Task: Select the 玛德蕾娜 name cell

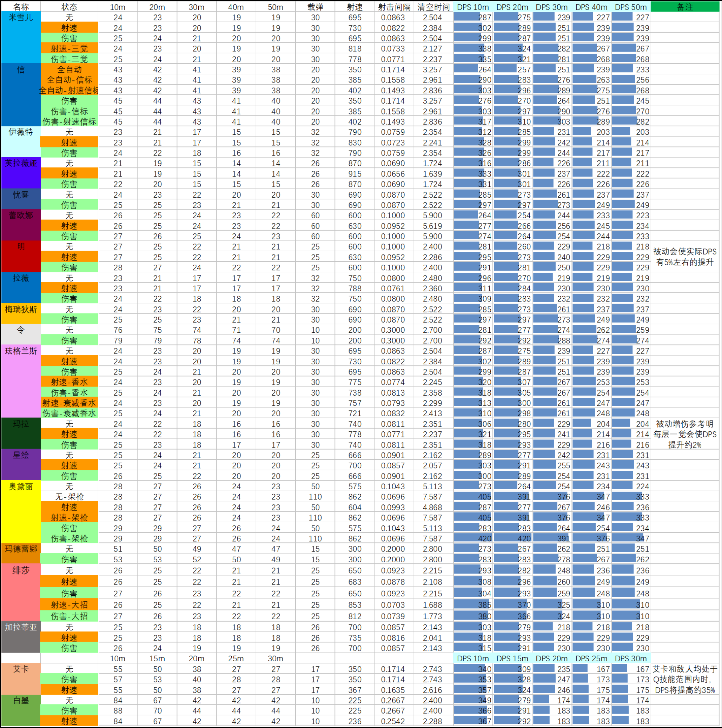Action: (21, 554)
